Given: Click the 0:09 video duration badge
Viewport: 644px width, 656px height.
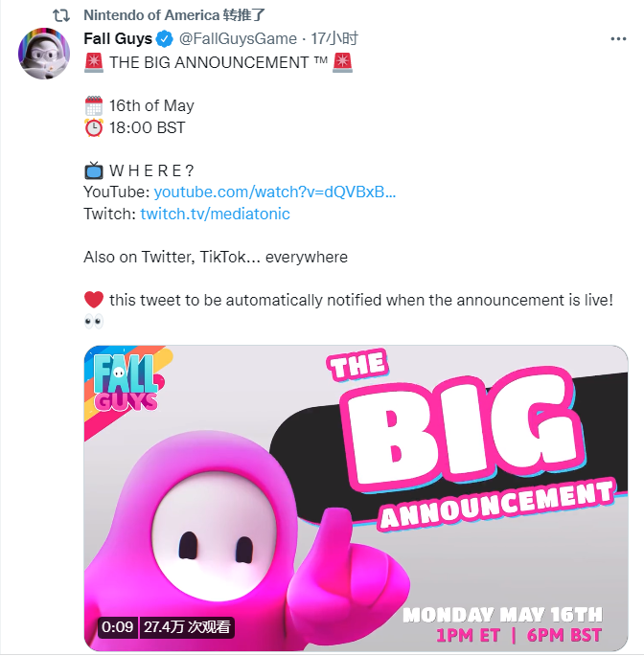Looking at the screenshot, I should pos(118,627).
